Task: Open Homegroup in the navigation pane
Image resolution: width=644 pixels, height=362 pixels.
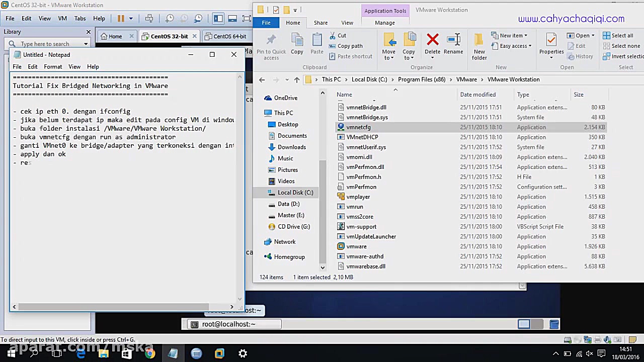Action: tap(289, 257)
